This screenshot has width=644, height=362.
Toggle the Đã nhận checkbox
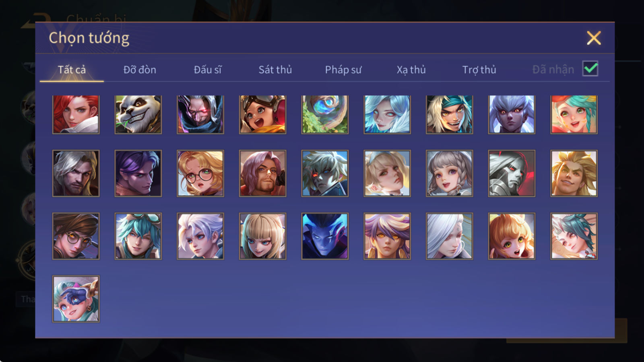click(x=590, y=69)
